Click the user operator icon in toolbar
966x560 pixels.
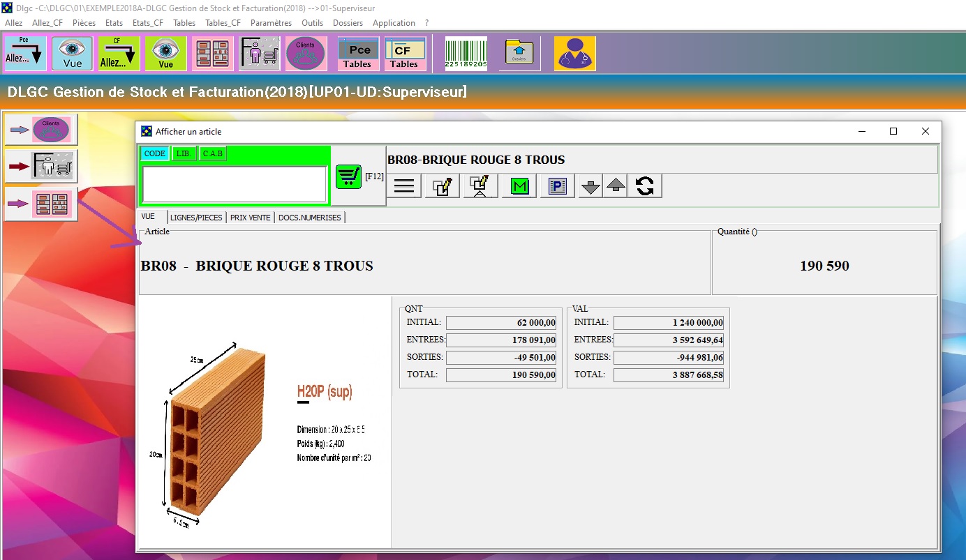coord(575,54)
